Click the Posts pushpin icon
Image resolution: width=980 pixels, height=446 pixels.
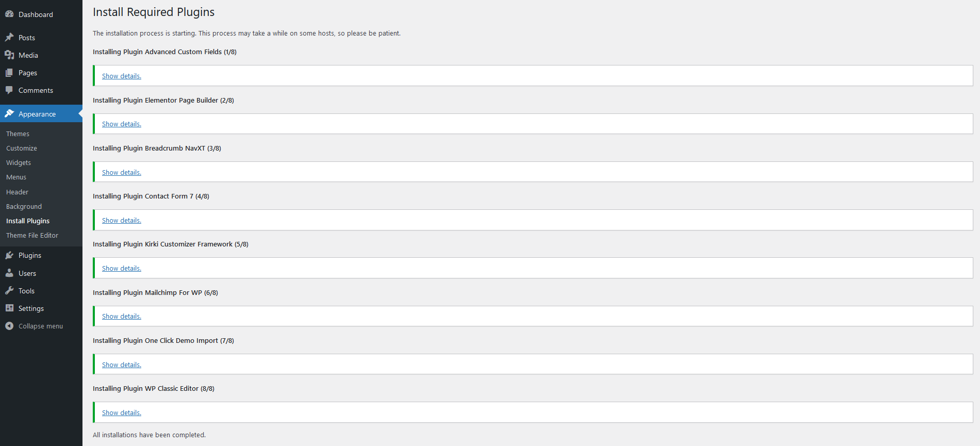pos(9,38)
